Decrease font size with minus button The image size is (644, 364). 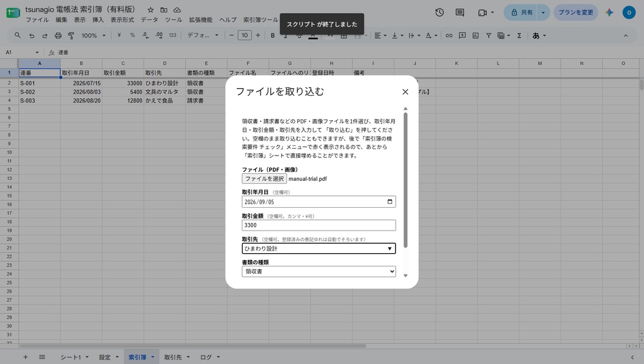coord(231,35)
